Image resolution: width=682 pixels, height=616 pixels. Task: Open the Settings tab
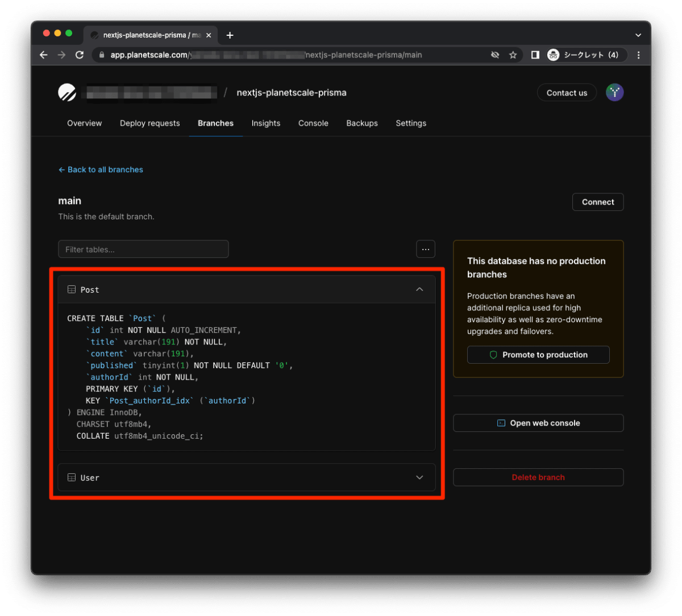pyautogui.click(x=411, y=123)
